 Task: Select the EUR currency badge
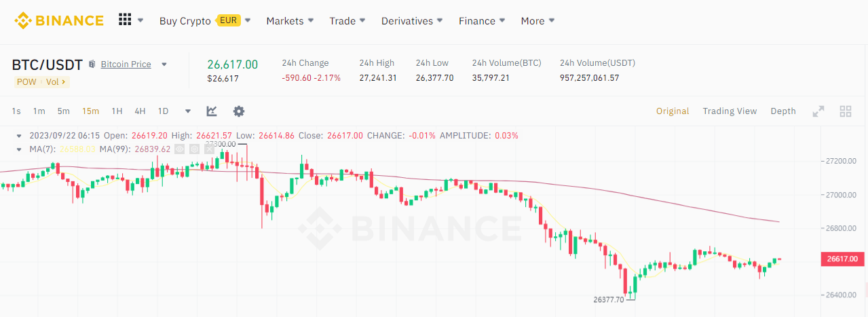point(229,20)
